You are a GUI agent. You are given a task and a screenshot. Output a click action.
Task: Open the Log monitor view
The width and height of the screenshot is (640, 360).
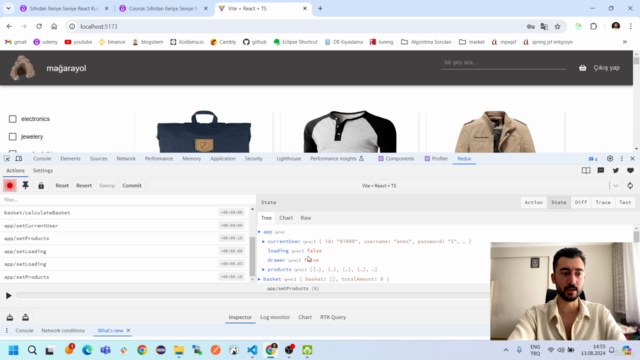pyautogui.click(x=275, y=317)
